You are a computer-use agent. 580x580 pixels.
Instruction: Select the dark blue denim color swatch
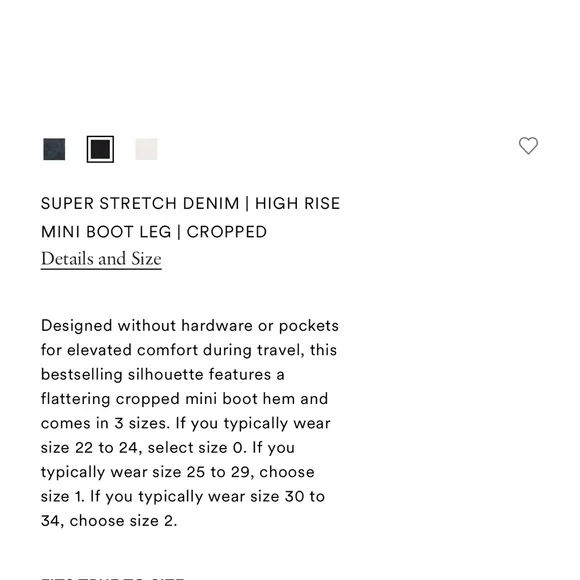[54, 149]
